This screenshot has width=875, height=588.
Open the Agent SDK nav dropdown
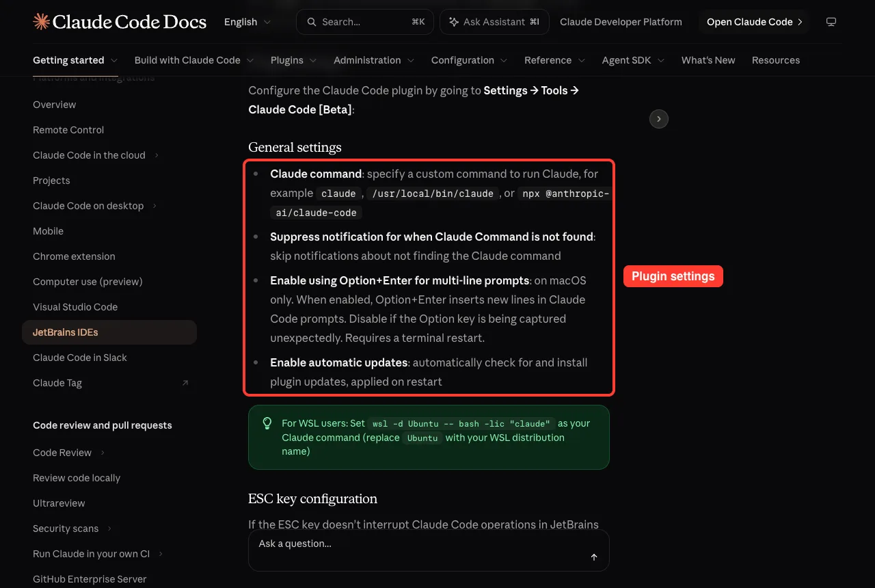[x=634, y=60]
